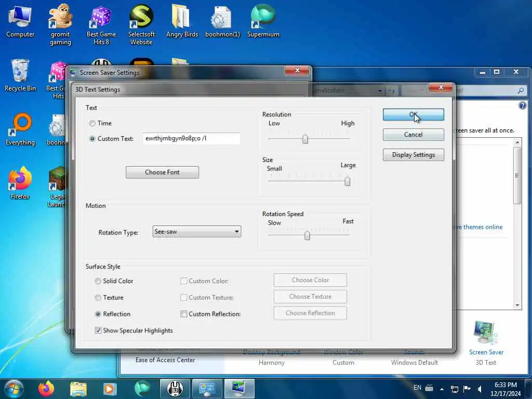Select the Reflection radio button
The height and width of the screenshot is (399, 532).
click(x=98, y=314)
